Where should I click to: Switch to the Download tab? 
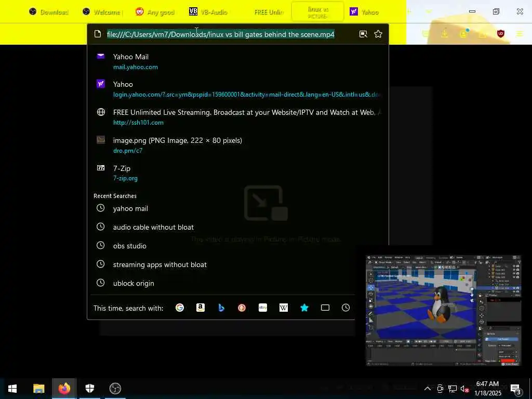(48, 12)
